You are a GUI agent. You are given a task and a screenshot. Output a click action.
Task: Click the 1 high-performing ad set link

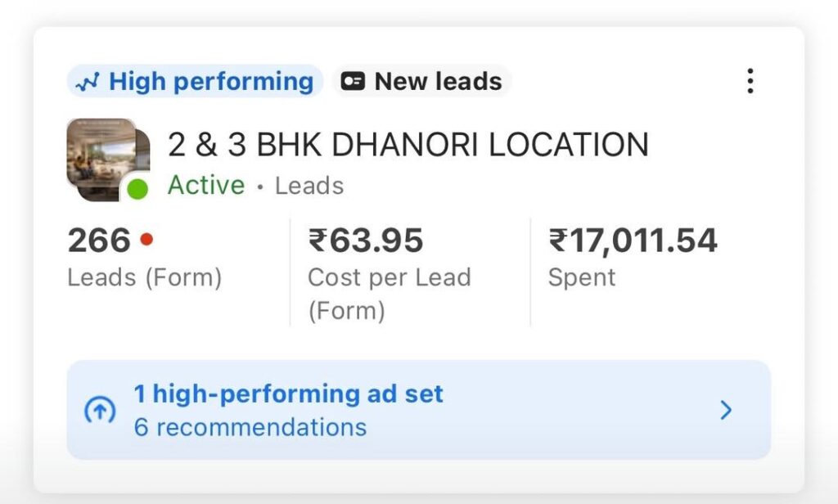pyautogui.click(x=288, y=394)
